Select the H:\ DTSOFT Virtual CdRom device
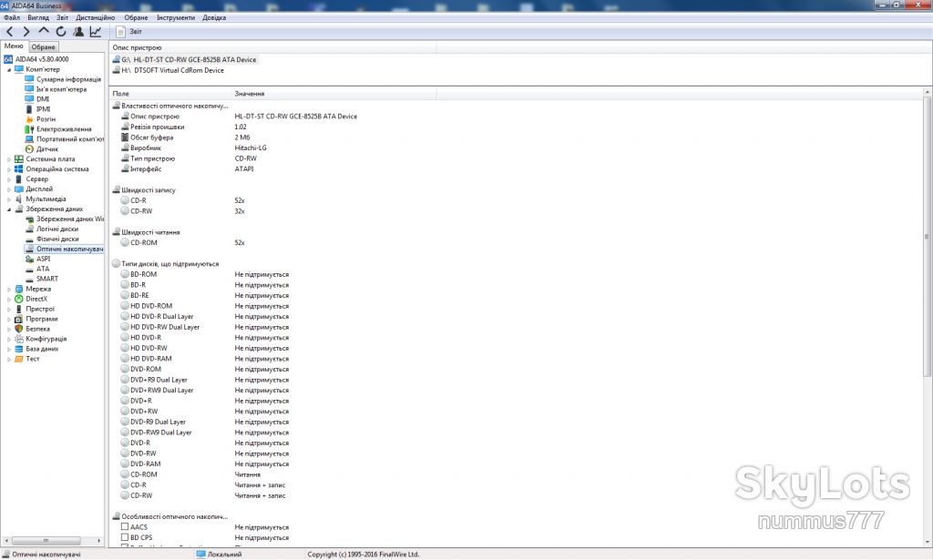Viewport: 933px width, 560px height. pos(169,70)
